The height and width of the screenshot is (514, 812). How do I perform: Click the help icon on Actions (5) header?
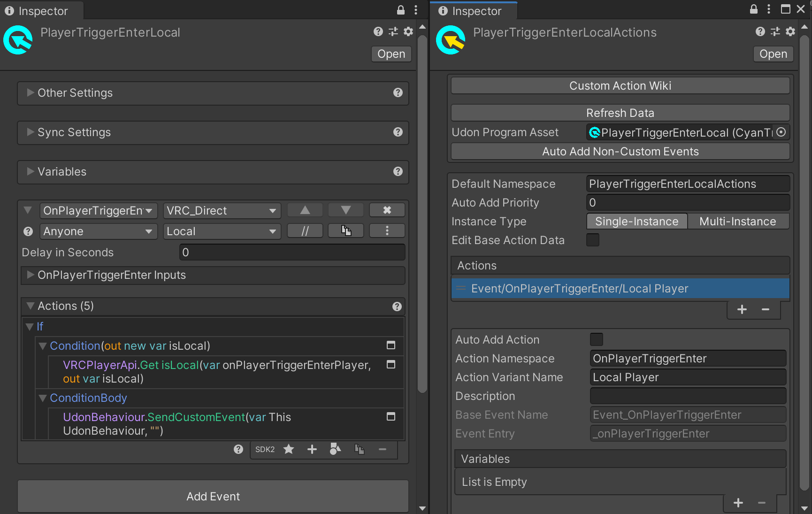coord(397,307)
